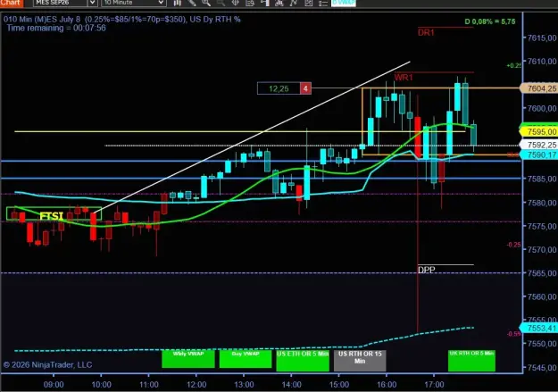
Task: Expand the arrow beside MES SEP26
Action: [x=93, y=3]
